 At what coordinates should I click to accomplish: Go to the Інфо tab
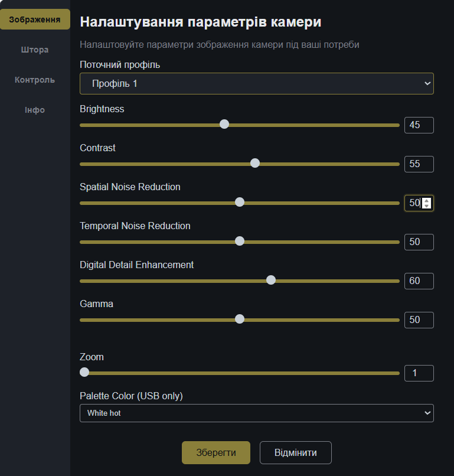35,110
